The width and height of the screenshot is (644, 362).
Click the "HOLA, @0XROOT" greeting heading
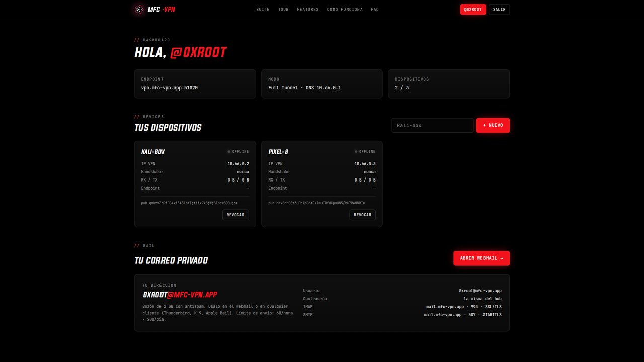coord(181,52)
